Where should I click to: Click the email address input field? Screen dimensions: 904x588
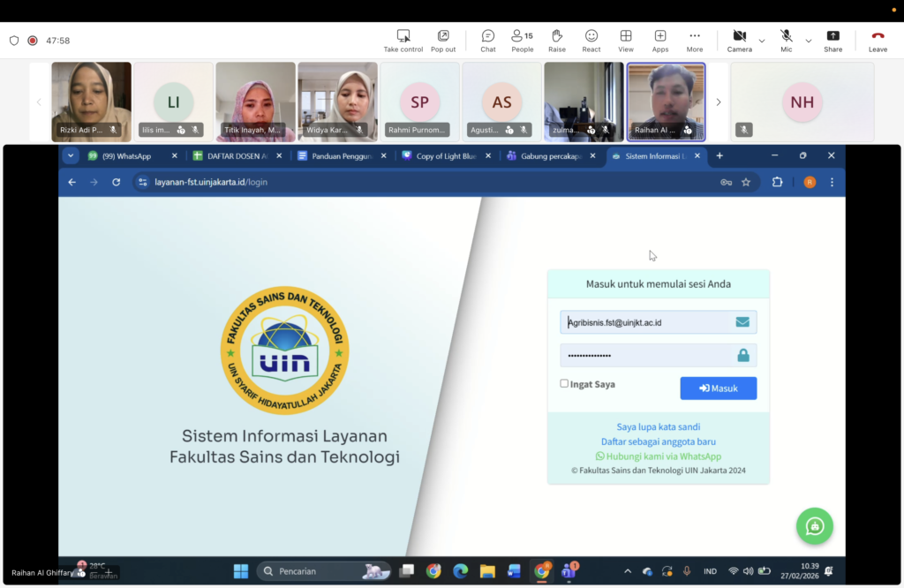click(x=649, y=322)
